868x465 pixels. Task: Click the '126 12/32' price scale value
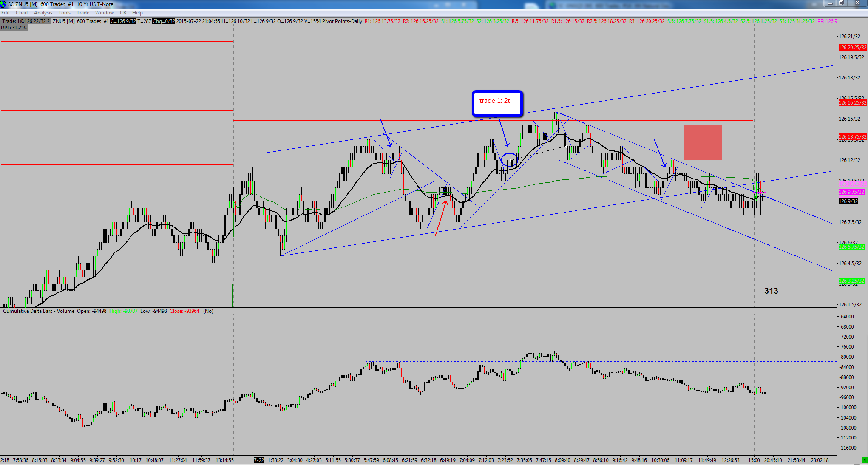coord(849,160)
